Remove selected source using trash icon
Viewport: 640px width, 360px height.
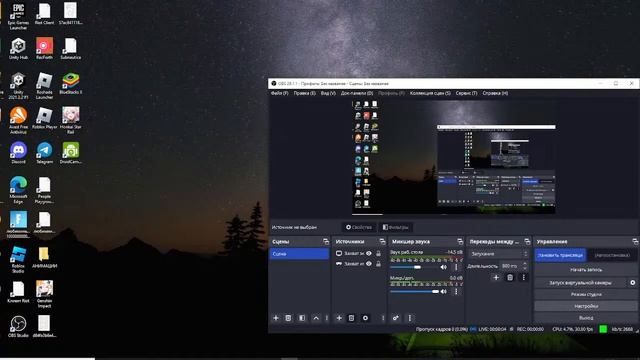tap(351, 318)
